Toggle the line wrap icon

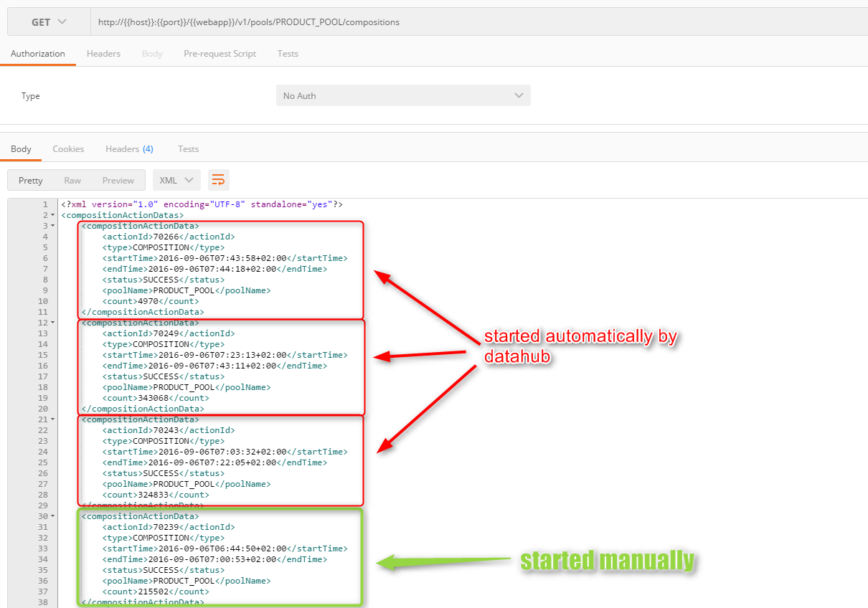[x=218, y=180]
